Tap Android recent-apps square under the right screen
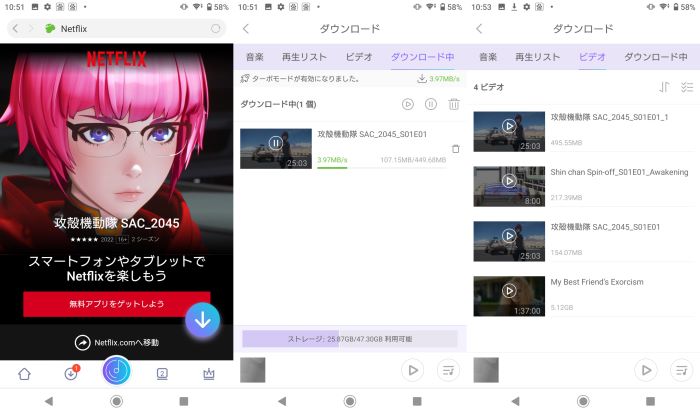This screenshot has width=700, height=415. [x=650, y=401]
